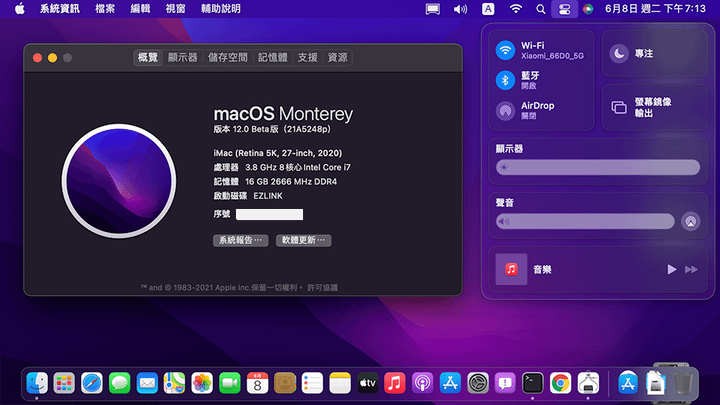Image resolution: width=720 pixels, height=405 pixels.
Task: Switch to 記憶體 tab
Action: [273, 57]
